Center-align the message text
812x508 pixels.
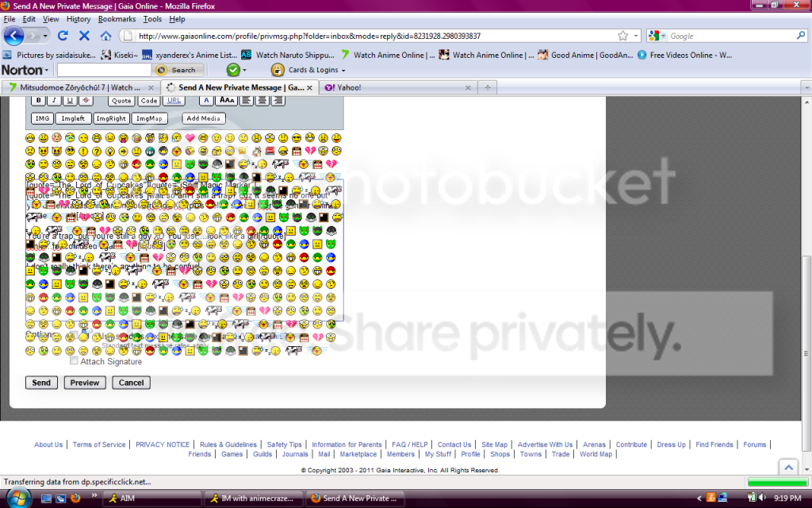[262, 101]
